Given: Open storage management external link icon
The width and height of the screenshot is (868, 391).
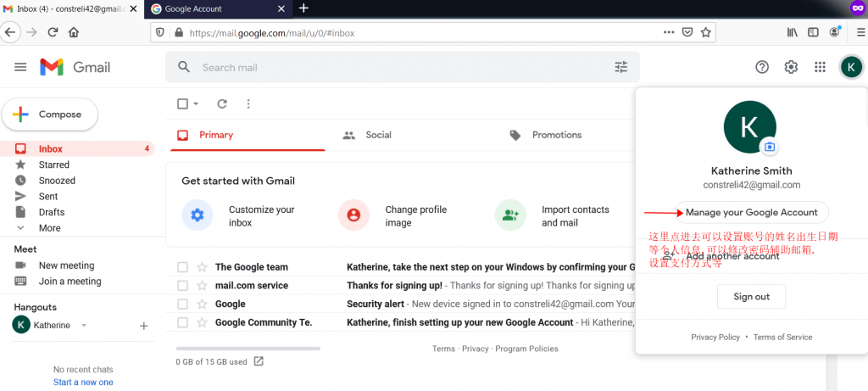Looking at the screenshot, I should [x=259, y=361].
